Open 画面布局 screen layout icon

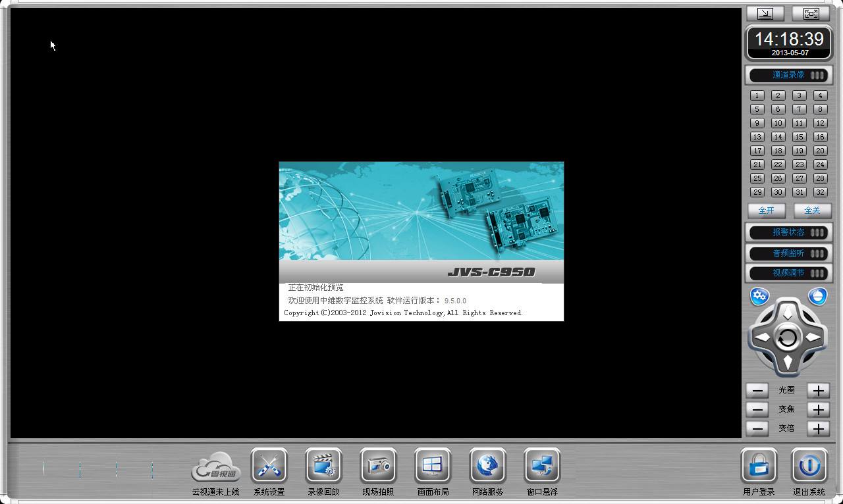[433, 466]
